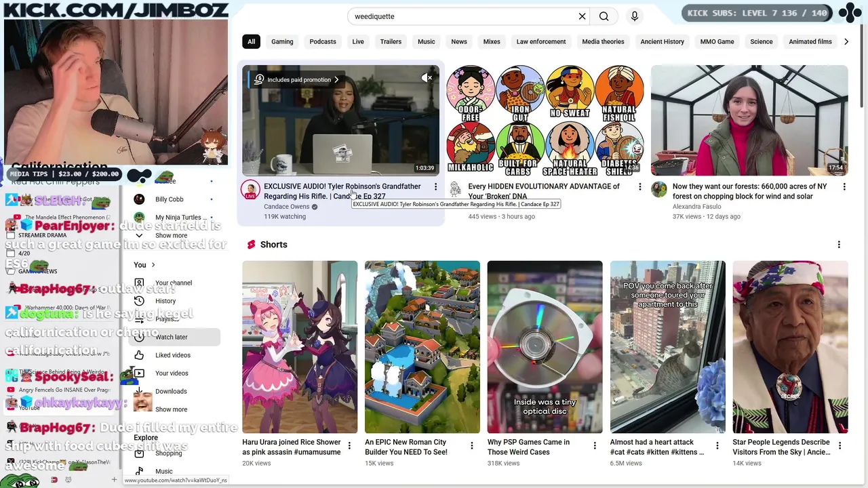Viewport: 868px width, 488px height.
Task: Click the evolutionary advantage cartoon badges thumbnail
Action: (545, 121)
